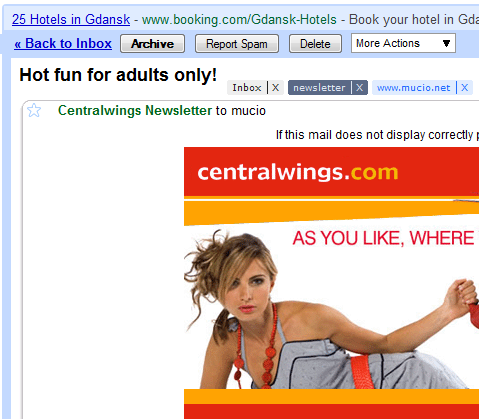479x419 pixels.
Task: Click the email subject 'Hot fun for adults only!'
Action: (118, 75)
